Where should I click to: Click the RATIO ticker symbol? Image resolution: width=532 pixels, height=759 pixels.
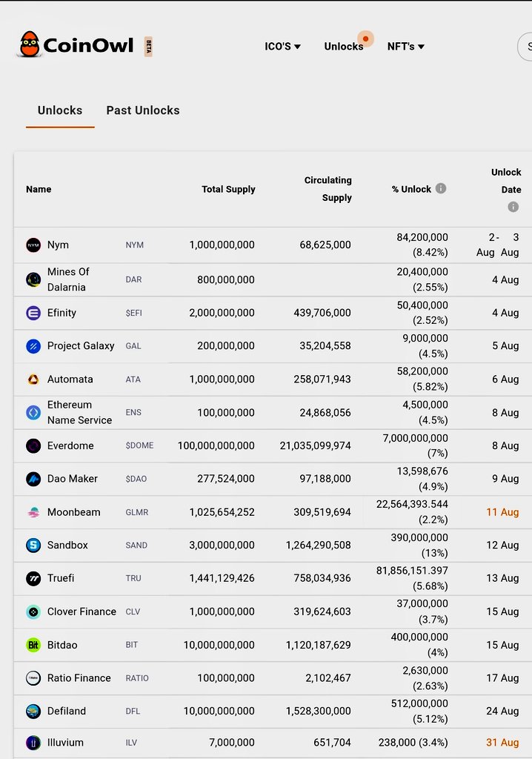click(137, 678)
